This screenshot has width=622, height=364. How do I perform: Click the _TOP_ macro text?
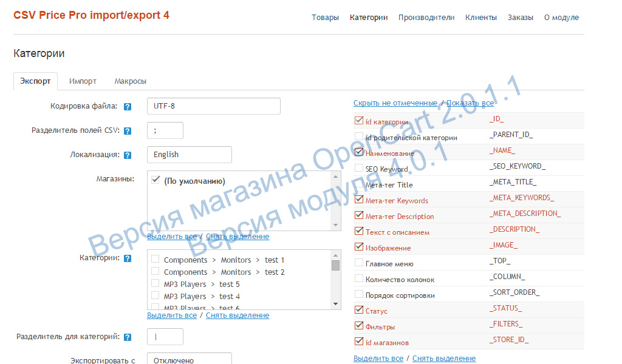coord(500,261)
